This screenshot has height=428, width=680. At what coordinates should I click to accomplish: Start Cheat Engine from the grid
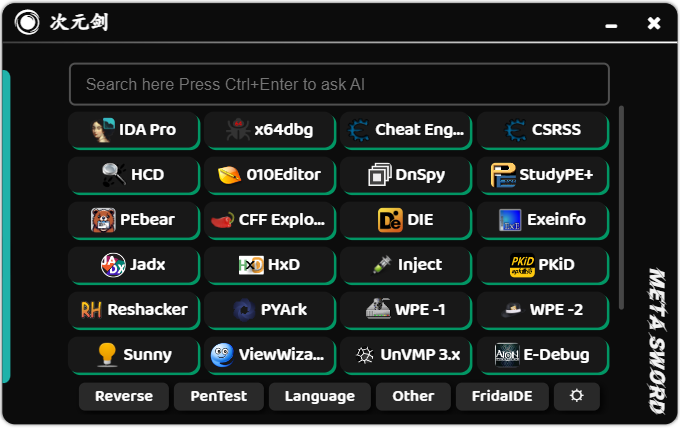(406, 130)
